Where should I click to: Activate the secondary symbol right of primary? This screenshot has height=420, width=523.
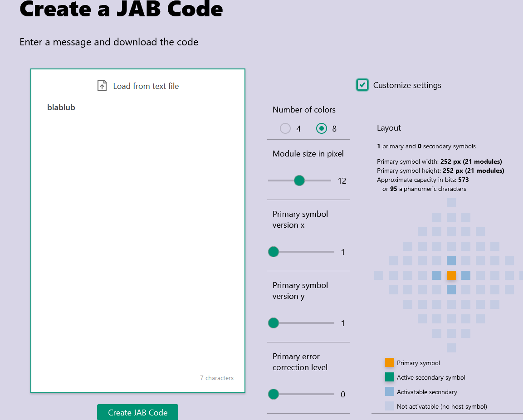[x=466, y=275]
